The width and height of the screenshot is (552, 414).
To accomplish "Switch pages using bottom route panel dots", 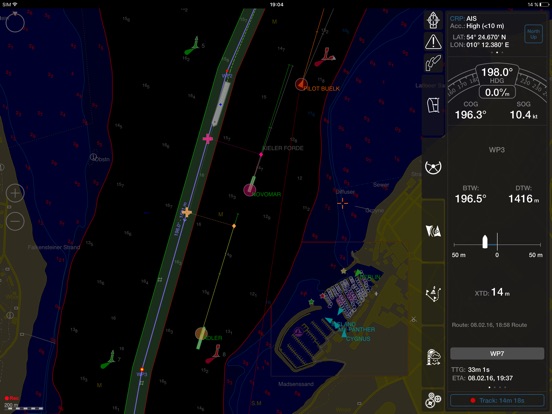I will [497, 387].
